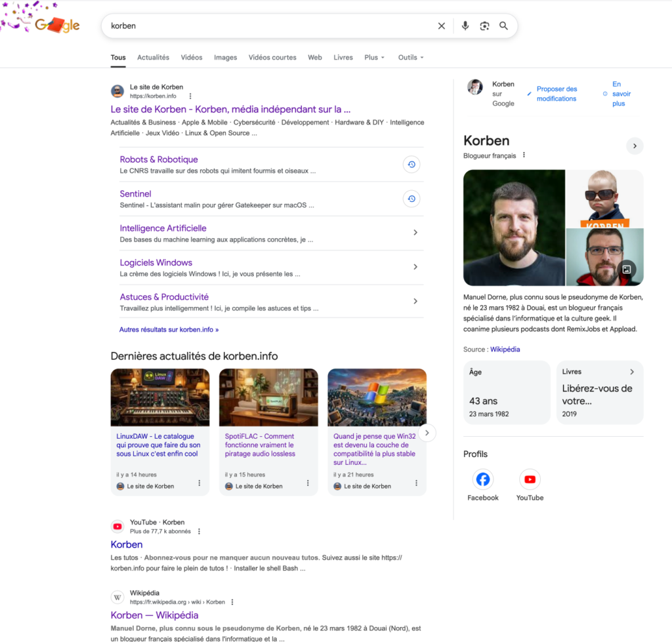Open the LinuxDAW news thumbnail
This screenshot has height=642, width=672.
click(160, 397)
